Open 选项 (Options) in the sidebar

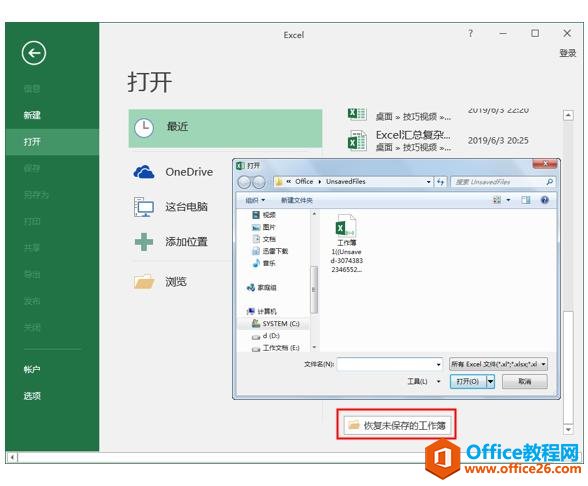[x=32, y=396]
